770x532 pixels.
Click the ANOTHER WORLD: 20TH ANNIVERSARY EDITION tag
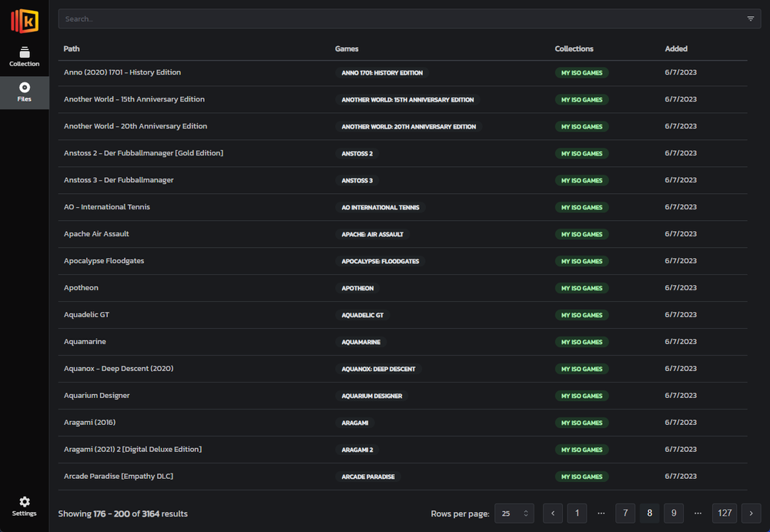click(x=409, y=127)
